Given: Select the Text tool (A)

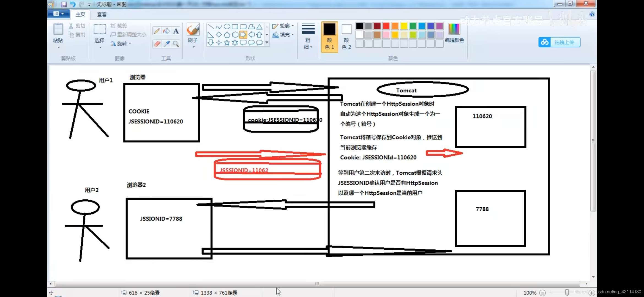Looking at the screenshot, I should coord(176,31).
